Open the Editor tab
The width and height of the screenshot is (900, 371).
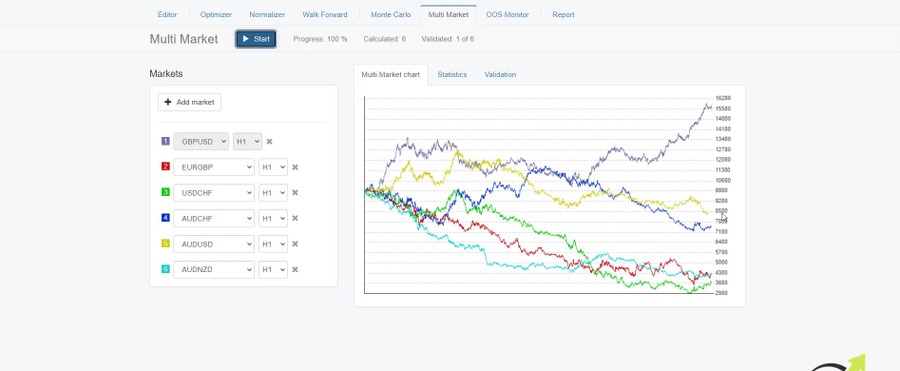pos(167,15)
